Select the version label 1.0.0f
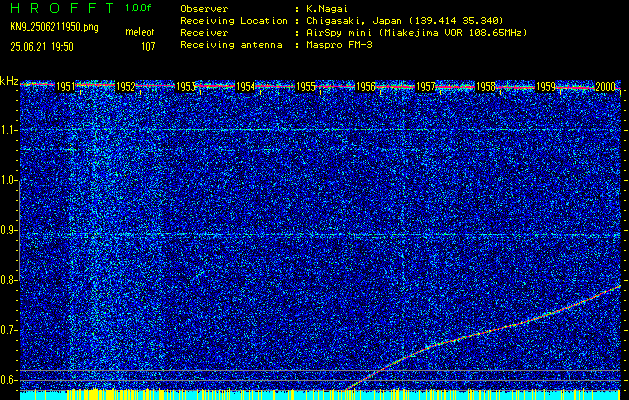Viewport: 629px width, 400px height. (138, 8)
